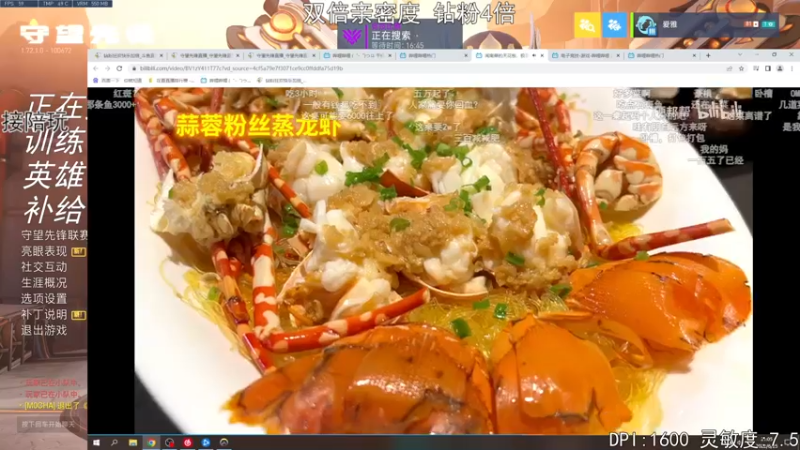Open 生涯概况 menu entry
800x450 pixels.
click(x=44, y=283)
